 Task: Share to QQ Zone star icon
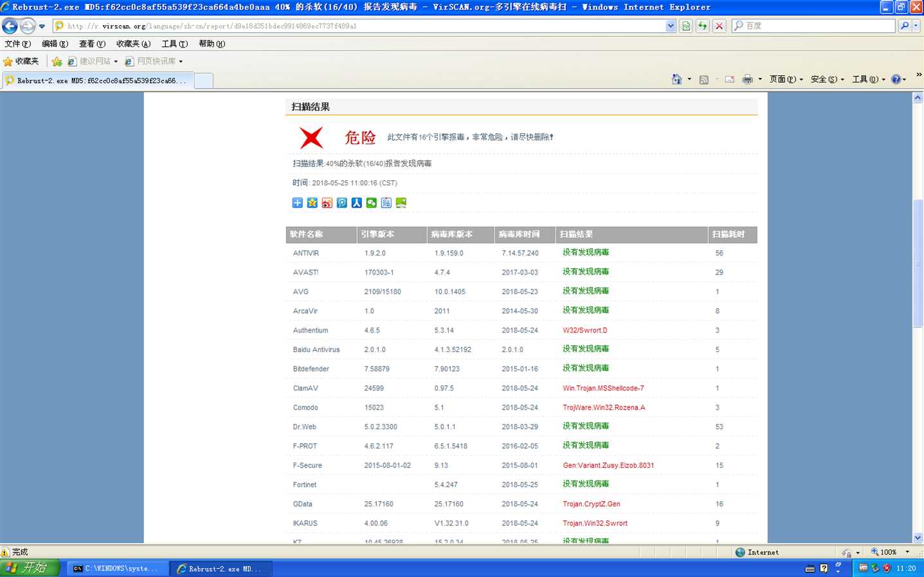tap(312, 203)
